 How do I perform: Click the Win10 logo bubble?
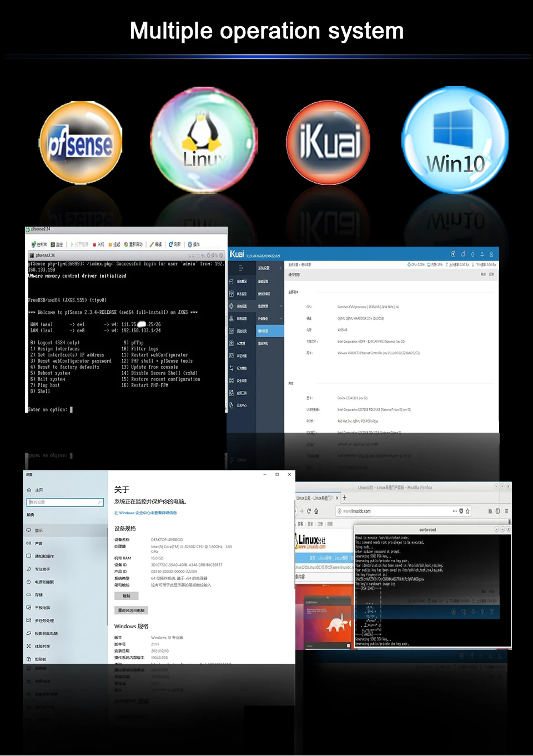pyautogui.click(x=455, y=139)
